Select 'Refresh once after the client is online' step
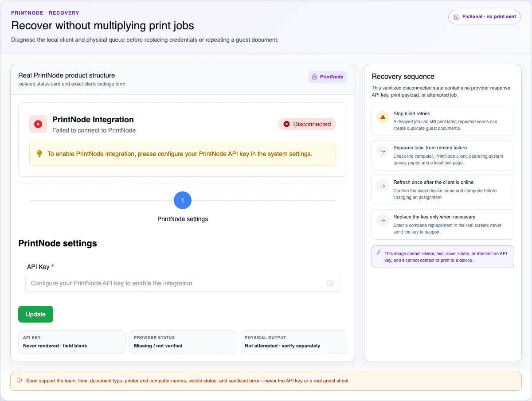The height and width of the screenshot is (401, 532). (443, 190)
